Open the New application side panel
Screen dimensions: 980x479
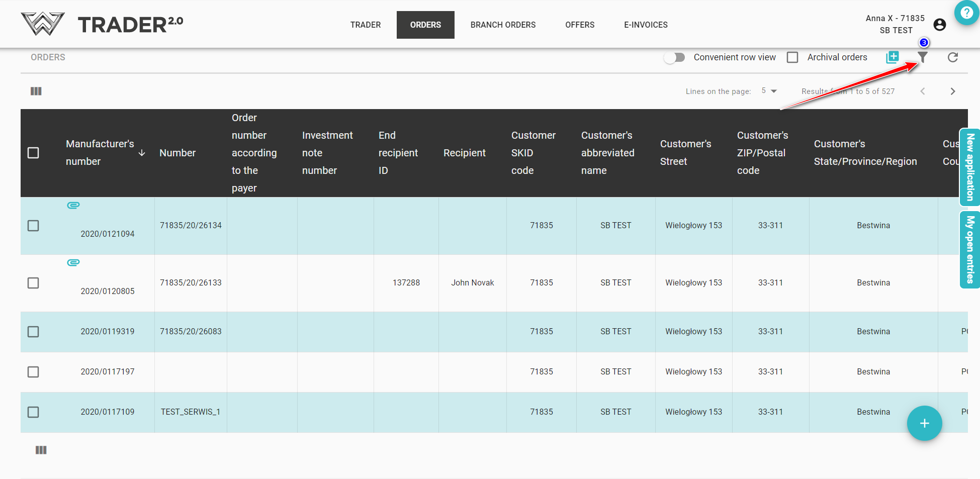pos(970,167)
